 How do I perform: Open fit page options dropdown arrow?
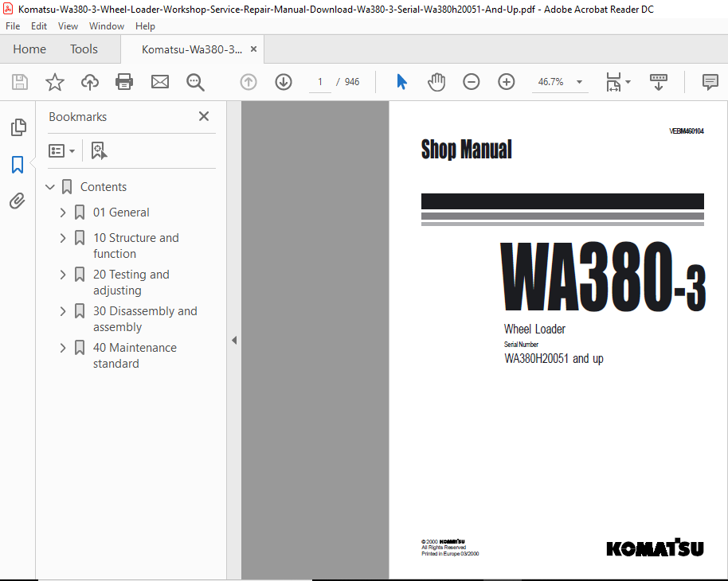tap(628, 82)
